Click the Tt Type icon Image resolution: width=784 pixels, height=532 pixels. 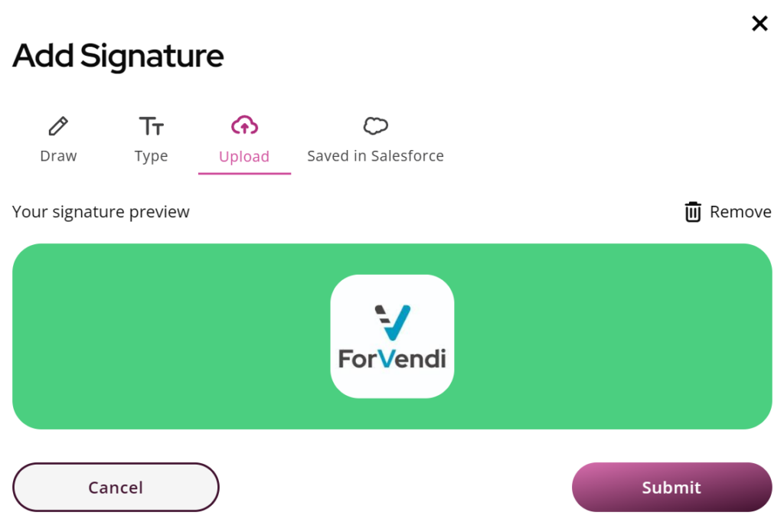[x=151, y=126]
